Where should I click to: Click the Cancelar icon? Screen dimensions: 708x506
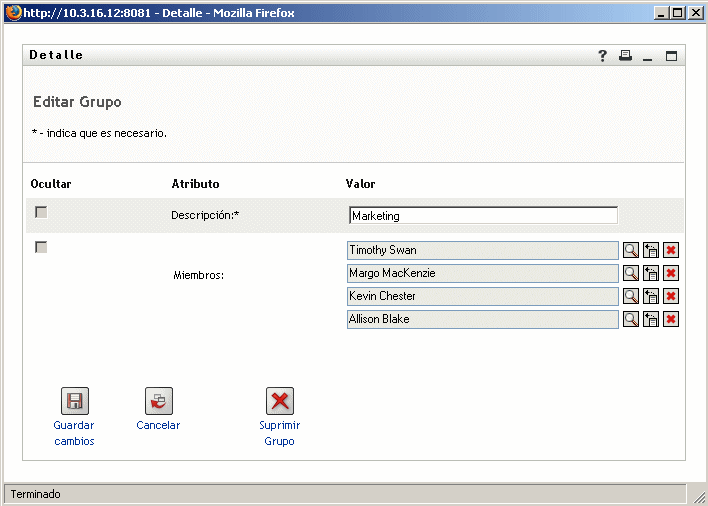point(159,401)
